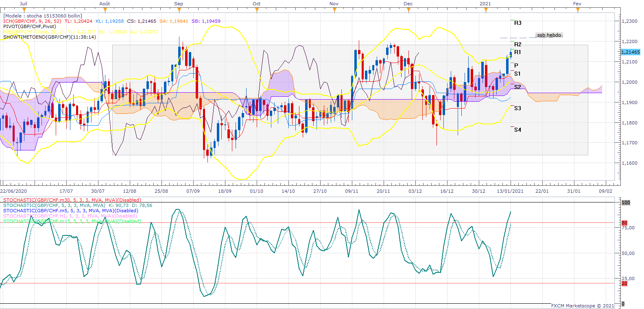Click the orange month marker under Juil
This screenshot has height=309, width=644.
pyautogui.click(x=24, y=10)
